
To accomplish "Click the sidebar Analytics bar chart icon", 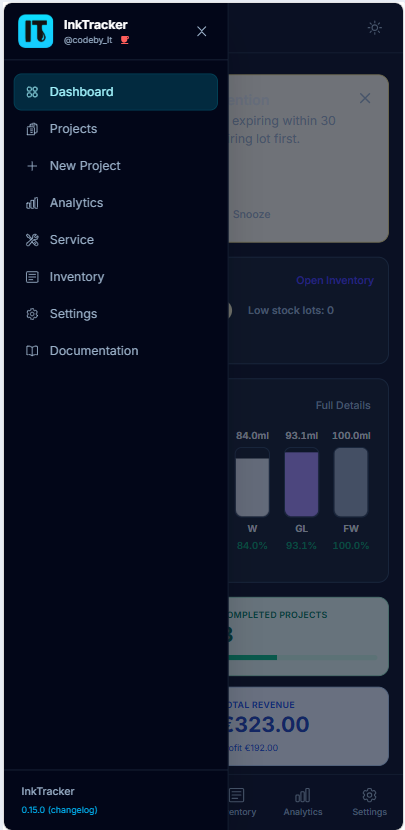I will click(x=32, y=203).
